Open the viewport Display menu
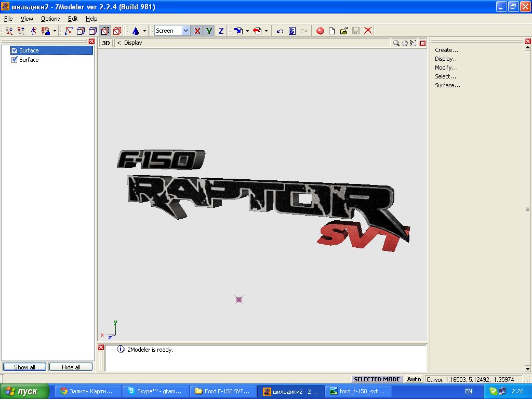 133,43
